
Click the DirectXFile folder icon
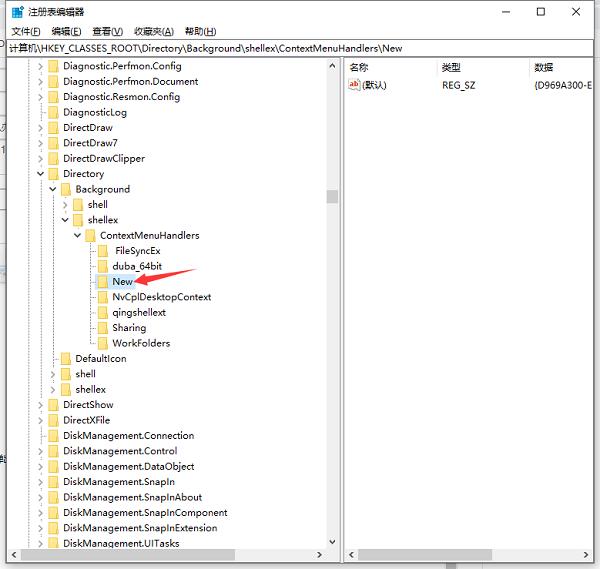pos(53,420)
